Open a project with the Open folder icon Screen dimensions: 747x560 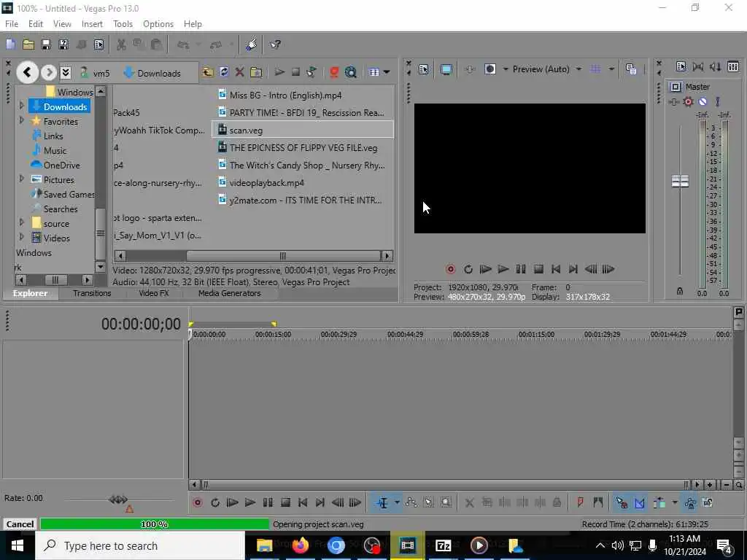click(x=28, y=44)
